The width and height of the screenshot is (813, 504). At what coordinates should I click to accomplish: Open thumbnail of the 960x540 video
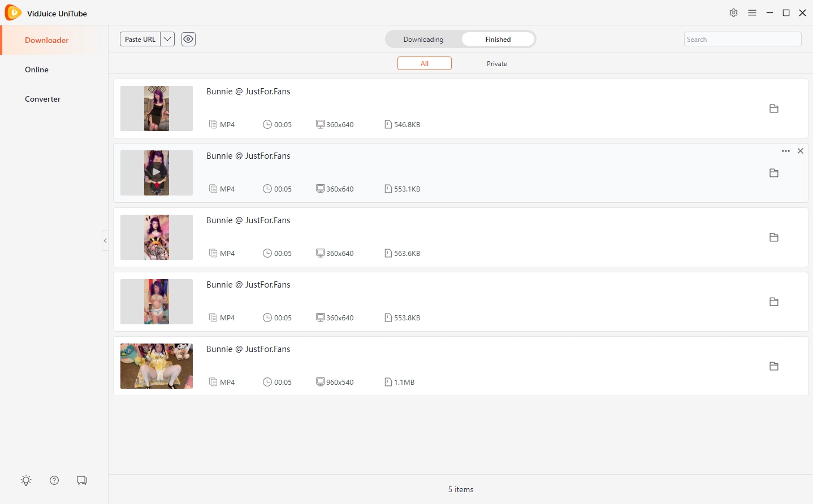point(157,366)
